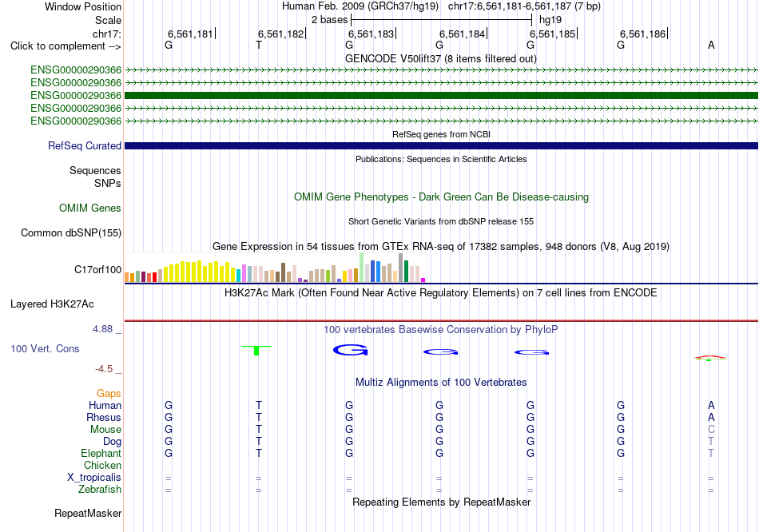Click the Window Position track label
Screen dimensions: 759x532
coord(83,6)
